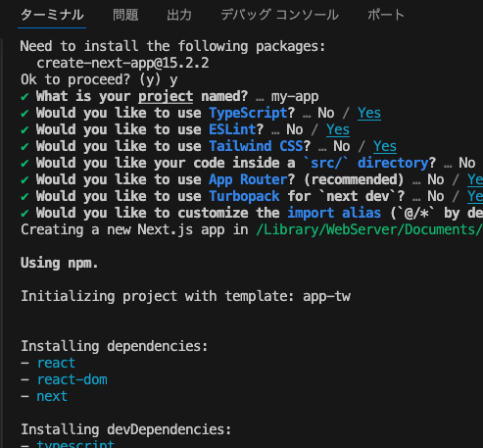Screen dimensions: 483x448
Task: Click the 'Installing devDependencies:' line
Action: pos(125,429)
